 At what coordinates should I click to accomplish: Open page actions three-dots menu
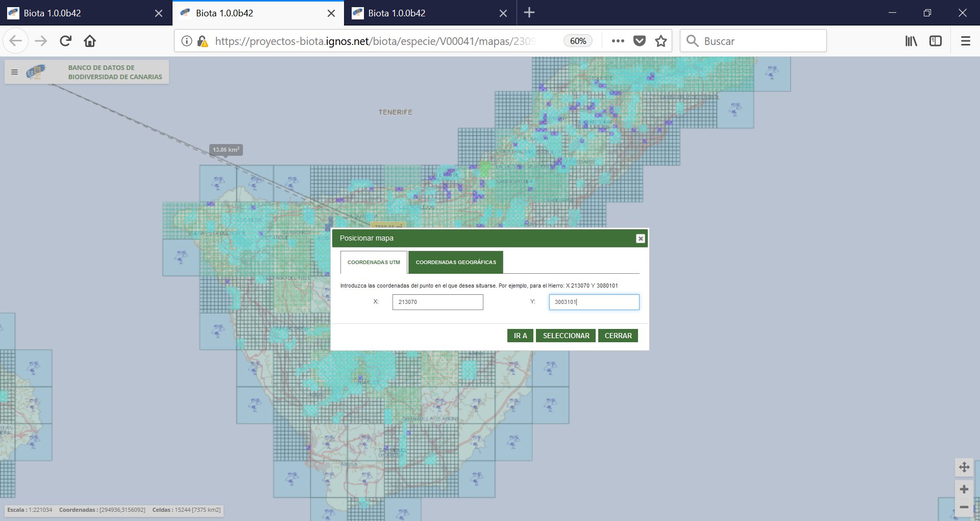pyautogui.click(x=618, y=41)
